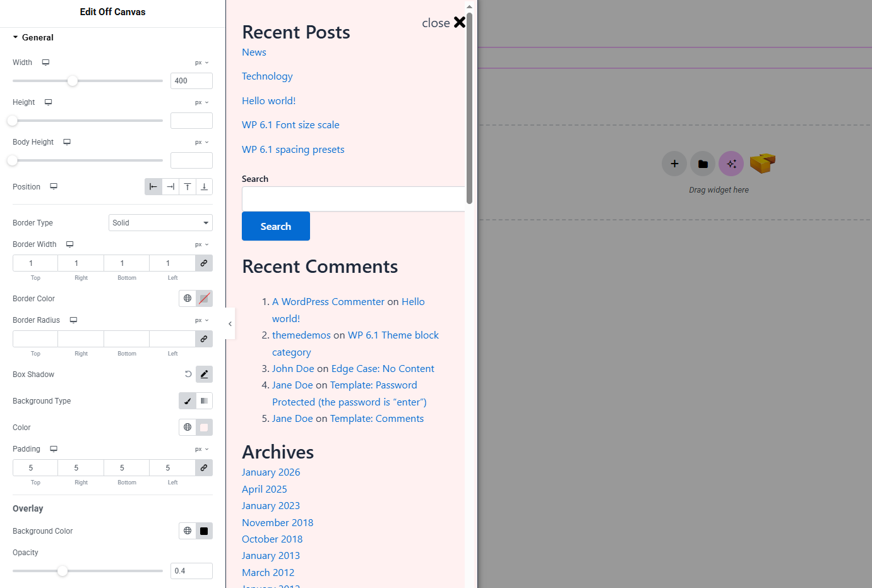Collapse the editor panel with the arrow

coord(230,324)
